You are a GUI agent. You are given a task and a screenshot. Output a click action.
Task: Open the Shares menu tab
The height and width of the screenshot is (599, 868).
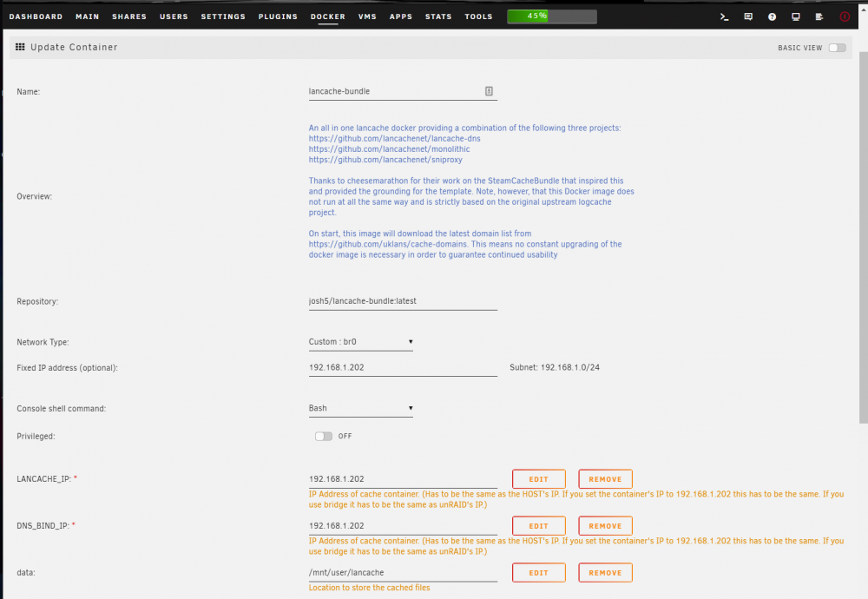click(129, 16)
